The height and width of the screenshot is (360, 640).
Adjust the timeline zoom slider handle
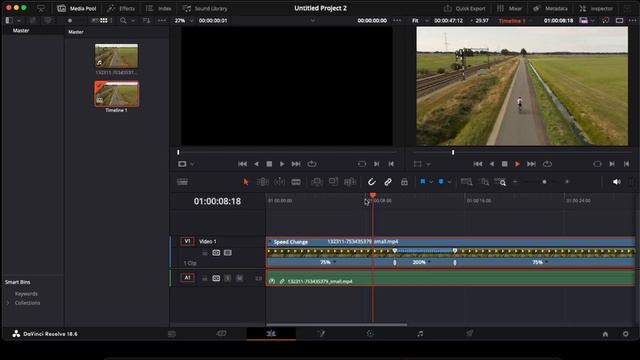point(544,182)
